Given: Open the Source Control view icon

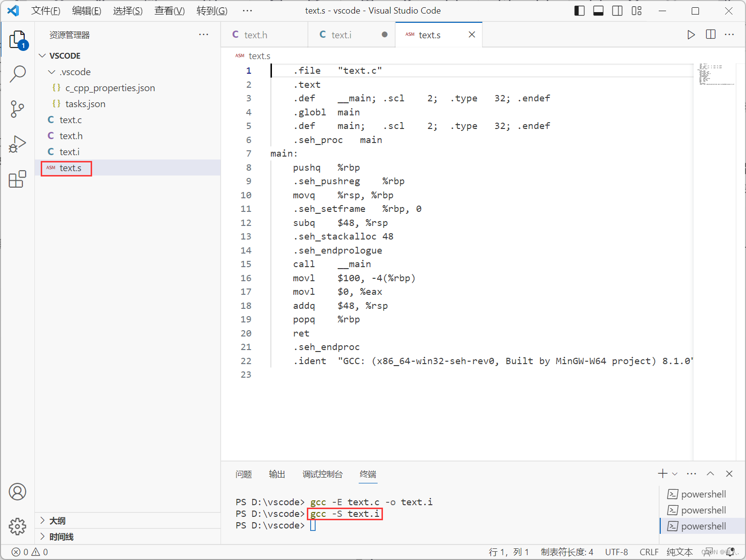Looking at the screenshot, I should click(17, 109).
